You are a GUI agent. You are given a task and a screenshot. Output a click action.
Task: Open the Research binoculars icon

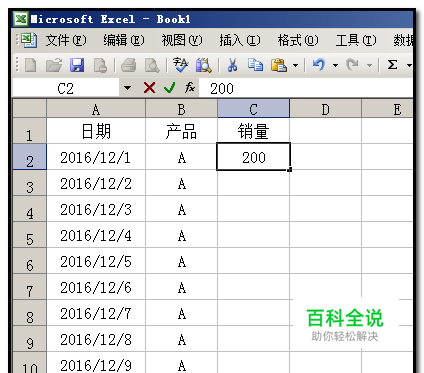pyautogui.click(x=203, y=65)
